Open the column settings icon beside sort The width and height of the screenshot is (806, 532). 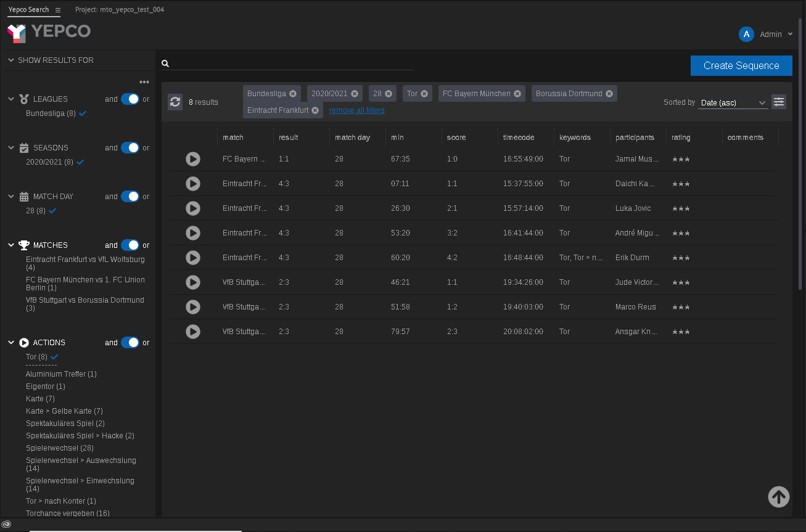coord(779,102)
